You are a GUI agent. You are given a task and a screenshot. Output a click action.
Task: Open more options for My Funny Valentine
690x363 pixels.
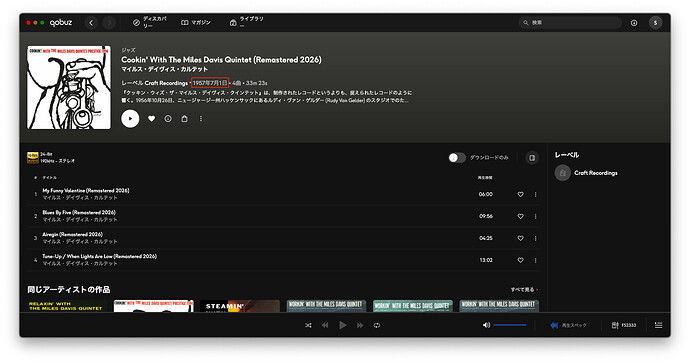click(536, 194)
